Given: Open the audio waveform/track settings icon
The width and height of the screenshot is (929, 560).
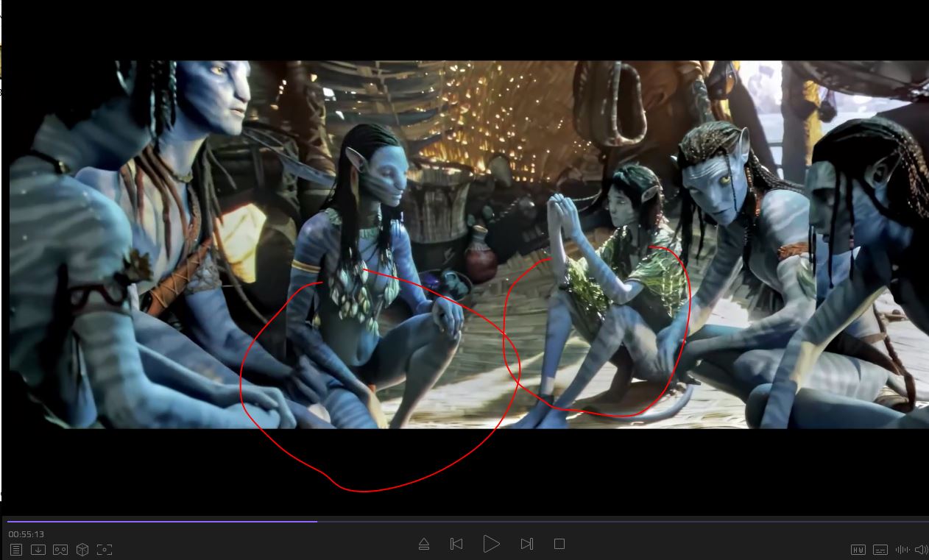Looking at the screenshot, I should [902, 550].
